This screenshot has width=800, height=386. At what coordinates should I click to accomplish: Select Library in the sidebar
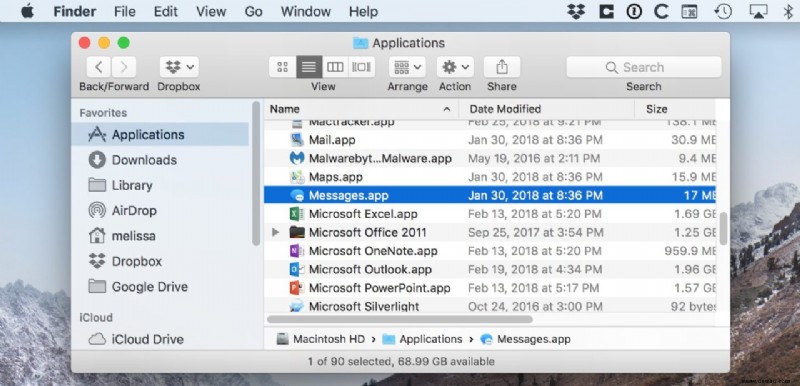pos(160,185)
